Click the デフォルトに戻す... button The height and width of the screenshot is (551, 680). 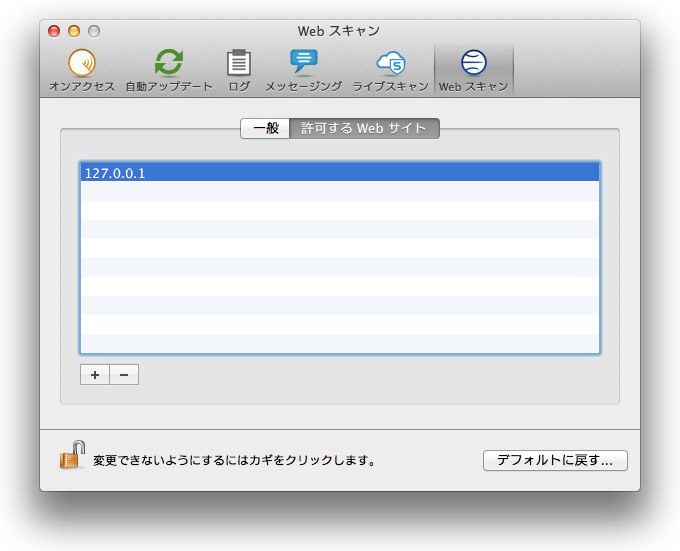point(555,460)
